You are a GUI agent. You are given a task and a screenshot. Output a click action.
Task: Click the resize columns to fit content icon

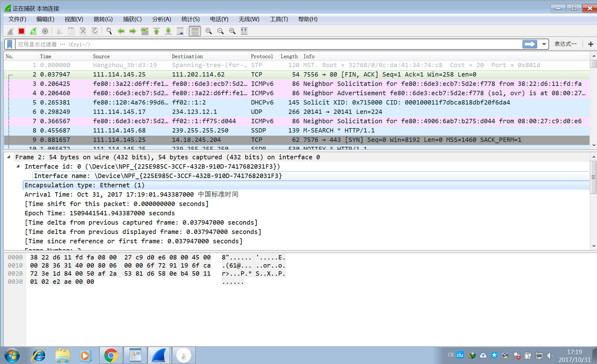(244, 31)
